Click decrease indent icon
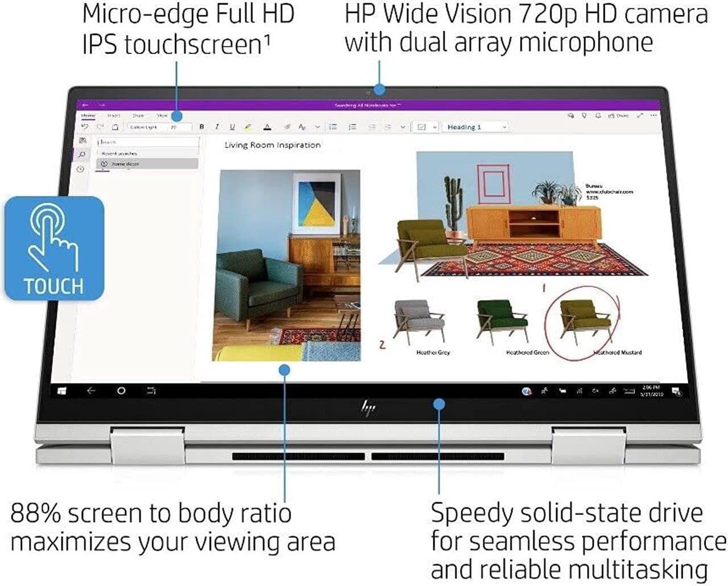728x586 pixels. [x=372, y=127]
